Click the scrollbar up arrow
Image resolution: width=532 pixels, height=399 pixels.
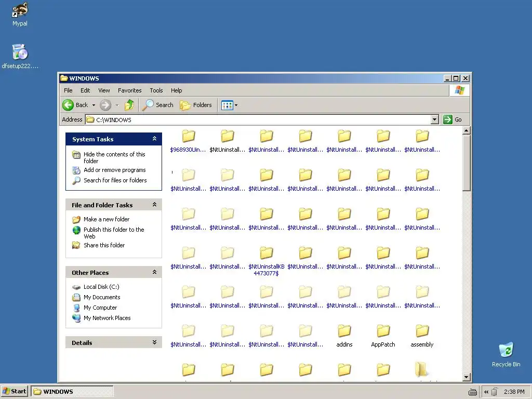pyautogui.click(x=467, y=130)
